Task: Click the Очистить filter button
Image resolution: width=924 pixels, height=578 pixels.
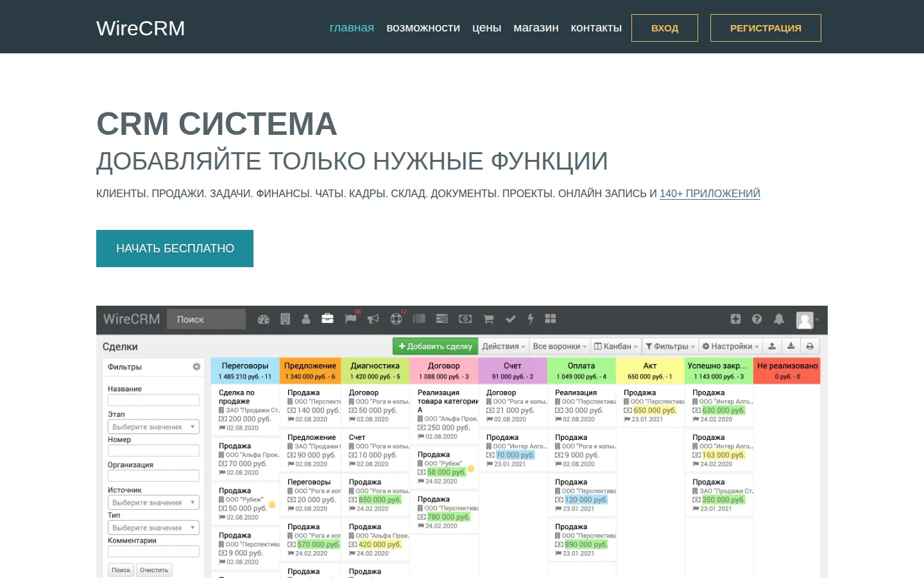Action: click(x=154, y=570)
